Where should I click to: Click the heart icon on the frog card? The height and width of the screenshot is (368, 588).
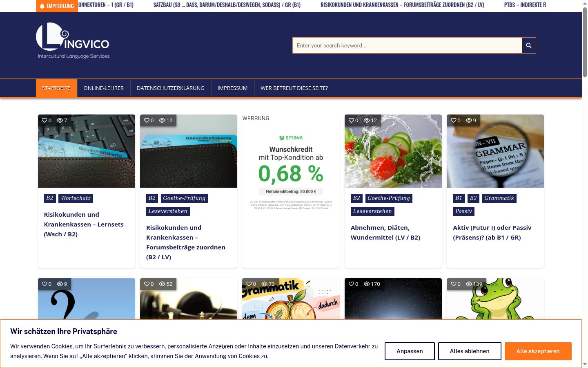click(x=453, y=284)
